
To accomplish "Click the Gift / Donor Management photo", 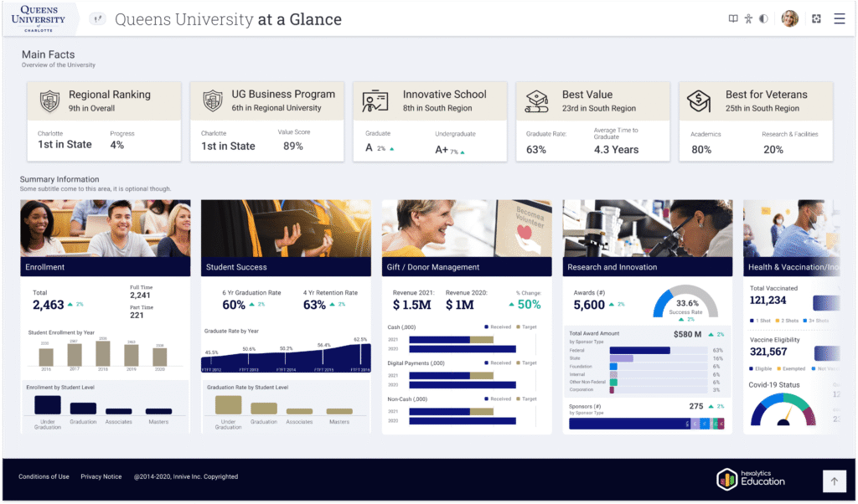I will (467, 228).
